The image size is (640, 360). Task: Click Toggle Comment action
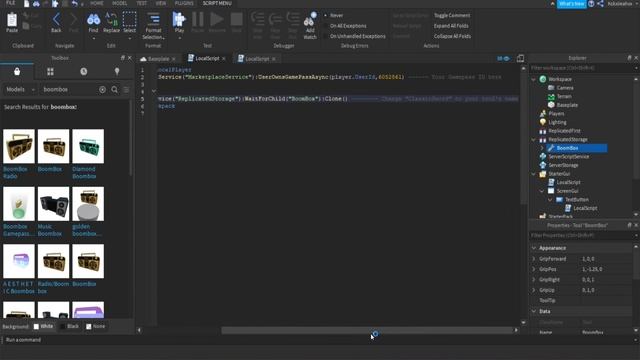coord(452,16)
